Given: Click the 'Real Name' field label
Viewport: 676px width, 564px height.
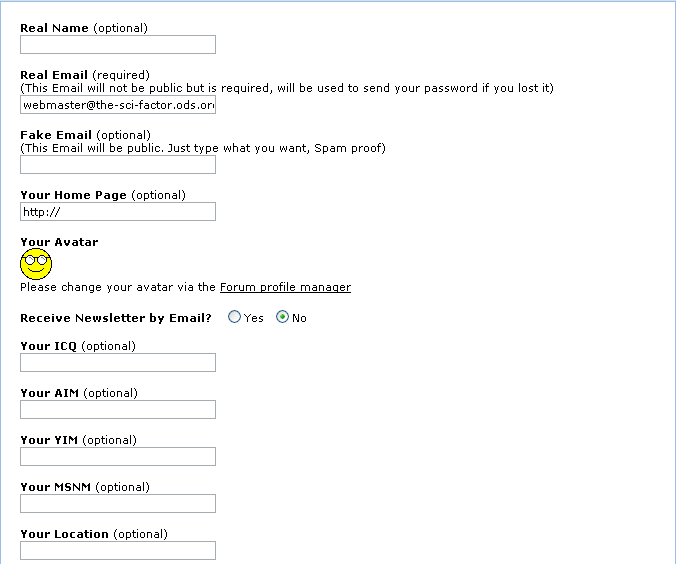Looking at the screenshot, I should coord(54,28).
